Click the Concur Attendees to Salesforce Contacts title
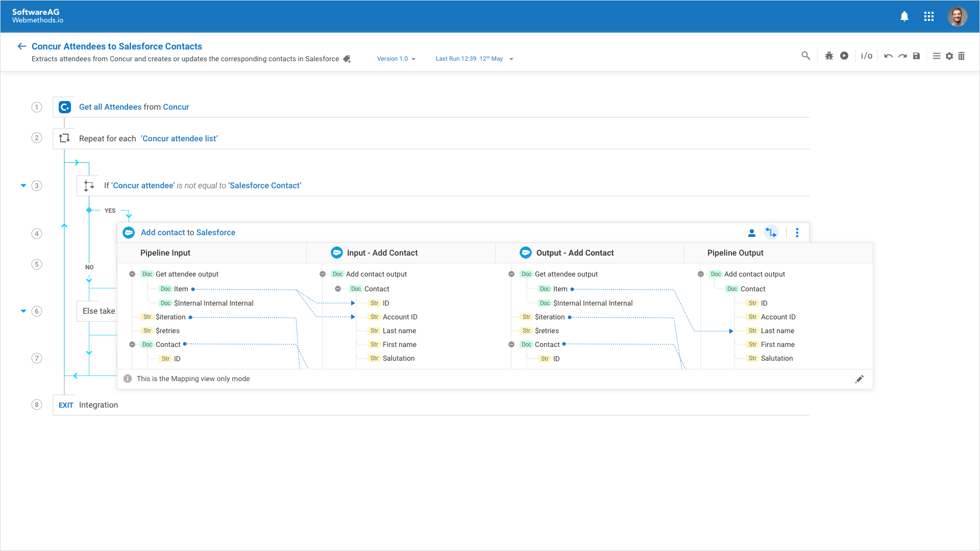The image size is (980, 551). (117, 46)
